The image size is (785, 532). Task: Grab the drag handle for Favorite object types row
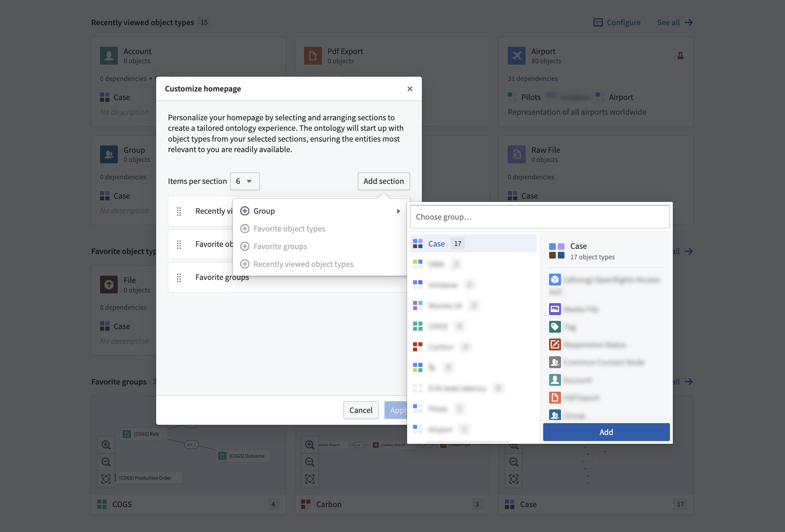pos(179,245)
